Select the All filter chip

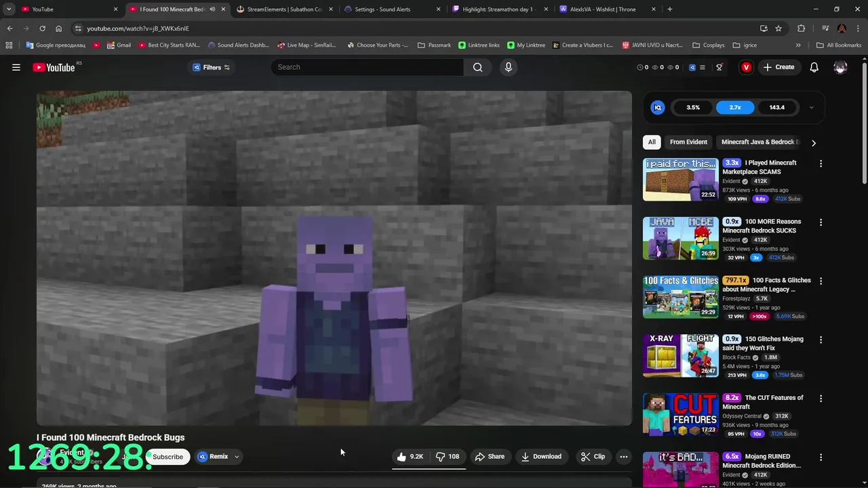pyautogui.click(x=652, y=142)
